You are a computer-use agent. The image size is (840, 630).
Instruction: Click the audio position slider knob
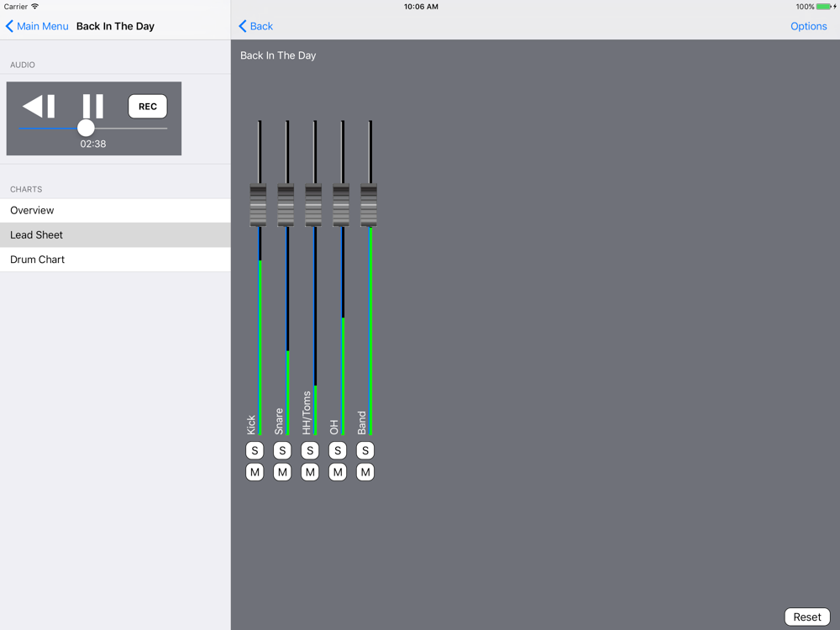[x=86, y=128]
